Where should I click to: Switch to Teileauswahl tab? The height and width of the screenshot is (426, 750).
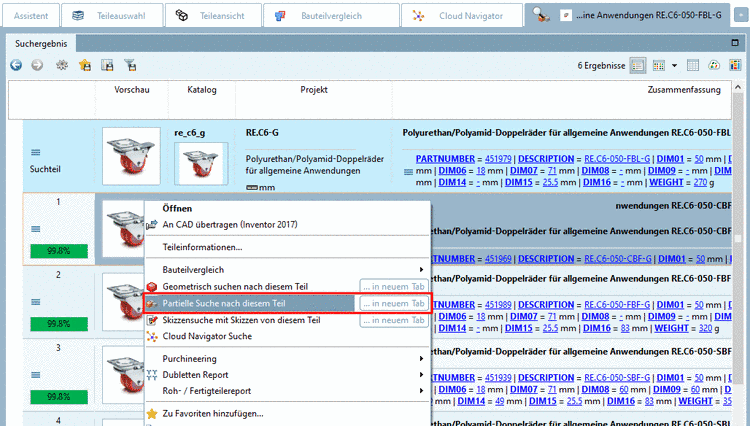coord(112,16)
